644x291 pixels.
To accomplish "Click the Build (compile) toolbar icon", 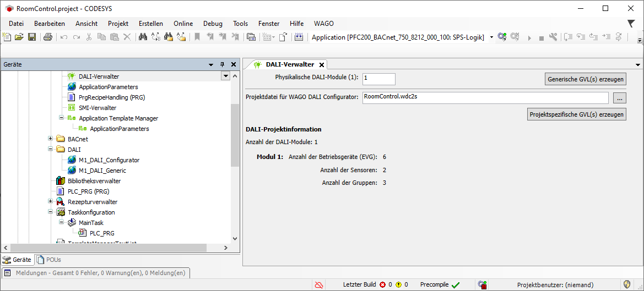I will [299, 37].
